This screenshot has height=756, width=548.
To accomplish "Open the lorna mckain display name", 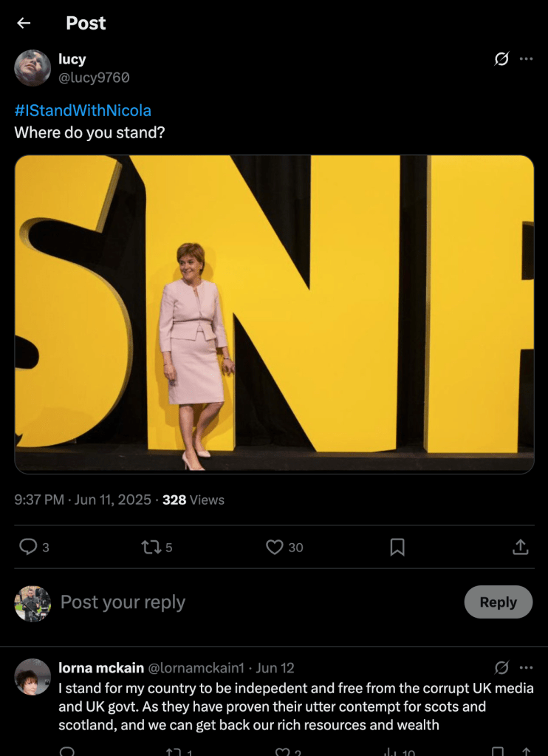I will 101,668.
